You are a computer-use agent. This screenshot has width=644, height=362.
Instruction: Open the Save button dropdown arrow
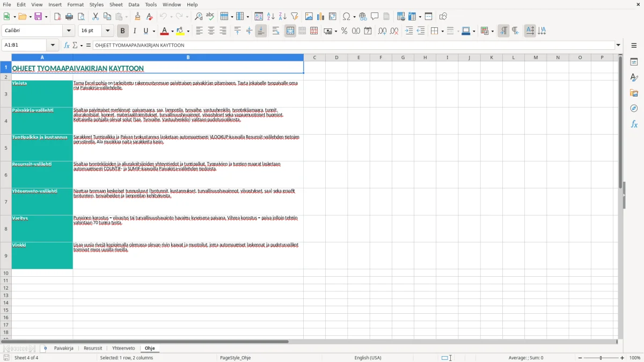coord(46,17)
